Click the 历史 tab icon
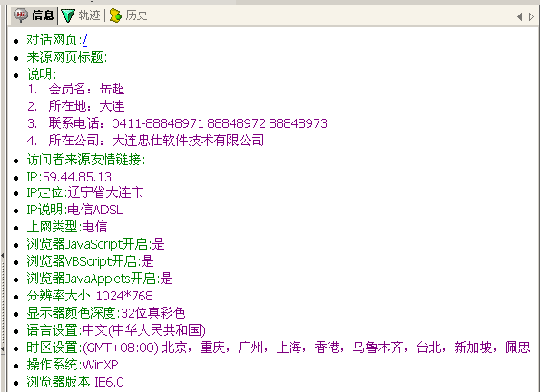Image resolution: width=540 pixels, height=392 pixels. coord(115,15)
